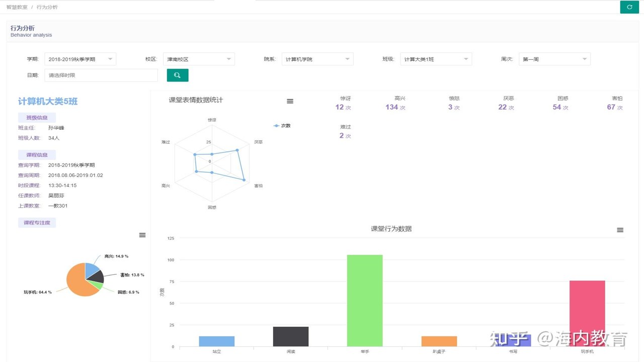644x362 pixels.
Task: Open the 校区 campus dropdown
Action: (x=199, y=59)
